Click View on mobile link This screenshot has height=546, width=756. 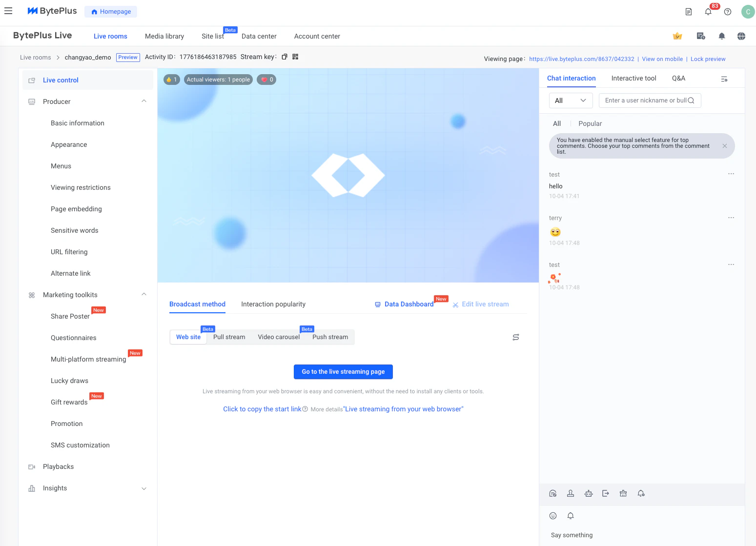[x=662, y=59]
